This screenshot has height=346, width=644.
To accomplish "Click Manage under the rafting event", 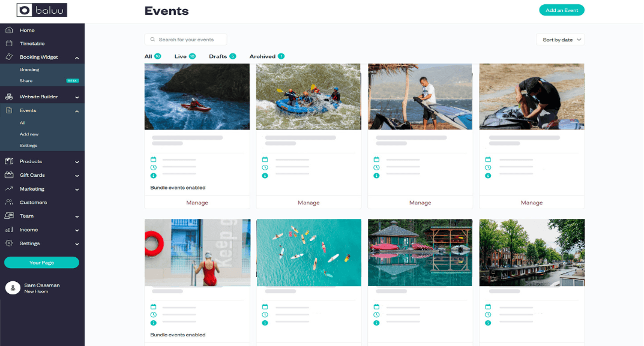I will click(308, 203).
